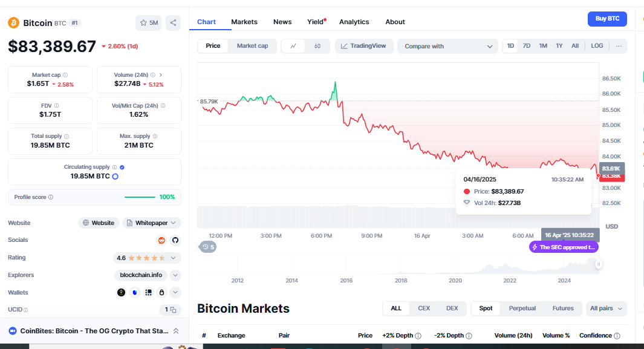
Task: Show info for +2% Depth column
Action: 418,336
